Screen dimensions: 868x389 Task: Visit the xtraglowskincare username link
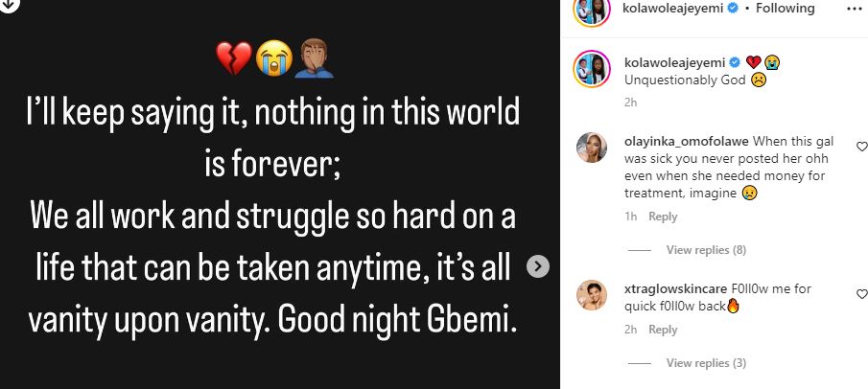(x=675, y=289)
